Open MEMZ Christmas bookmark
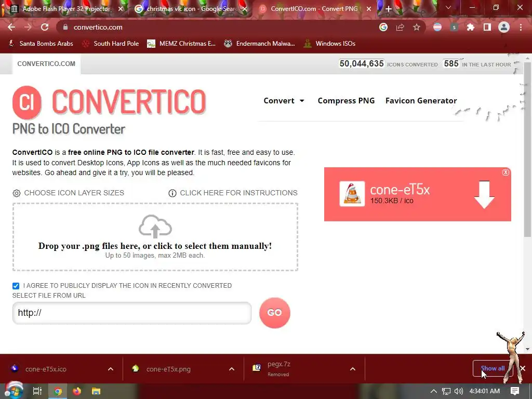 pos(181,44)
